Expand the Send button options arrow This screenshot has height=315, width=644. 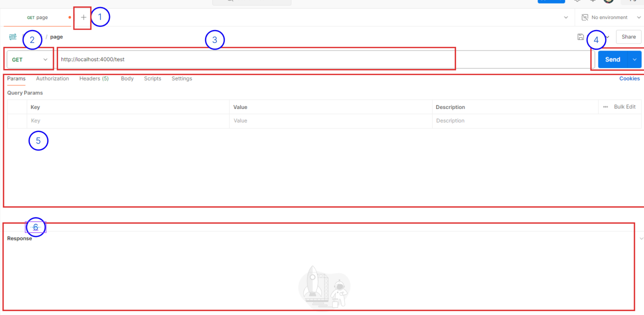coord(634,59)
